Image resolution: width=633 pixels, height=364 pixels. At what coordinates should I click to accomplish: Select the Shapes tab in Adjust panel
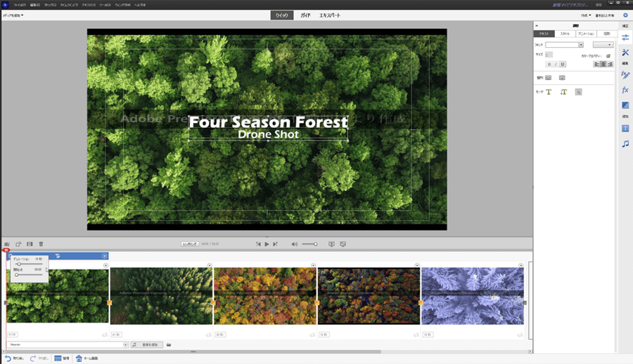pos(607,34)
